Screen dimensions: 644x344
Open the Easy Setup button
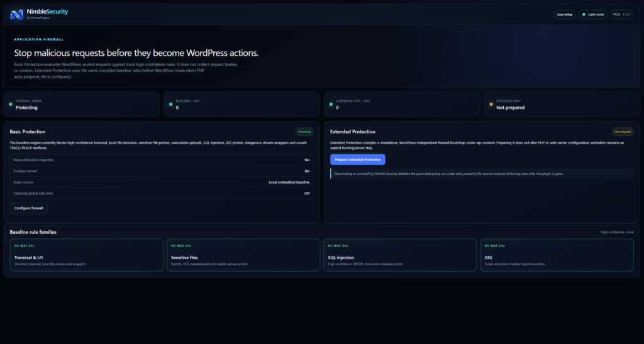click(x=564, y=14)
